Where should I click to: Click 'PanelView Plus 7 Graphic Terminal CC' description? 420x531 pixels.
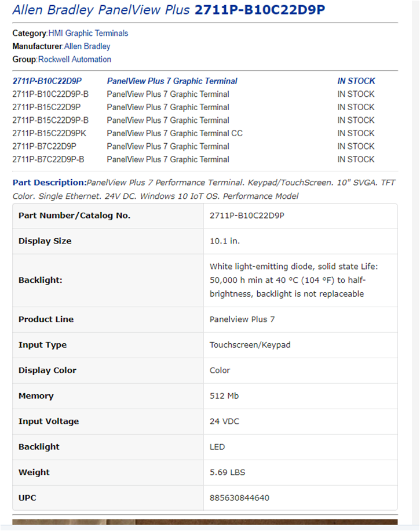click(174, 133)
